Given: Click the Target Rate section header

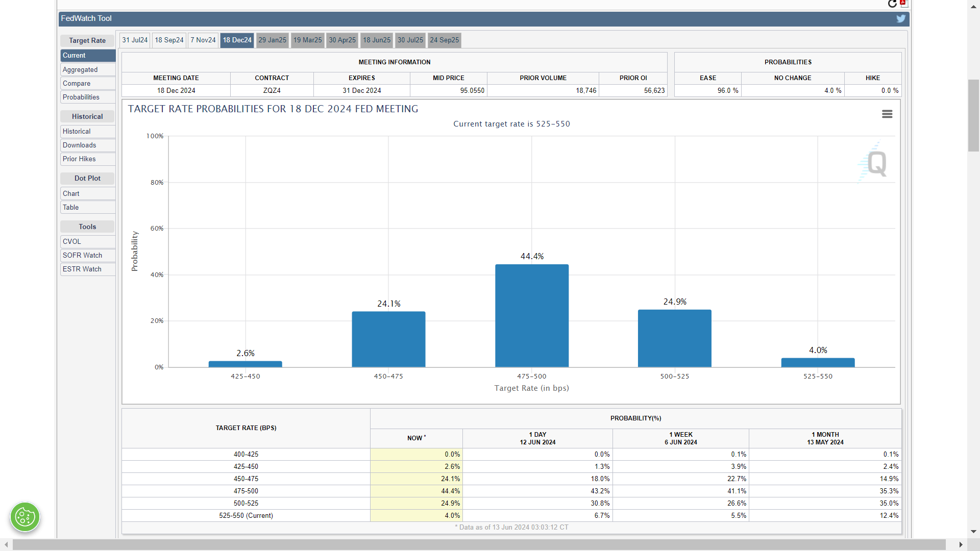Looking at the screenshot, I should pos(87,41).
